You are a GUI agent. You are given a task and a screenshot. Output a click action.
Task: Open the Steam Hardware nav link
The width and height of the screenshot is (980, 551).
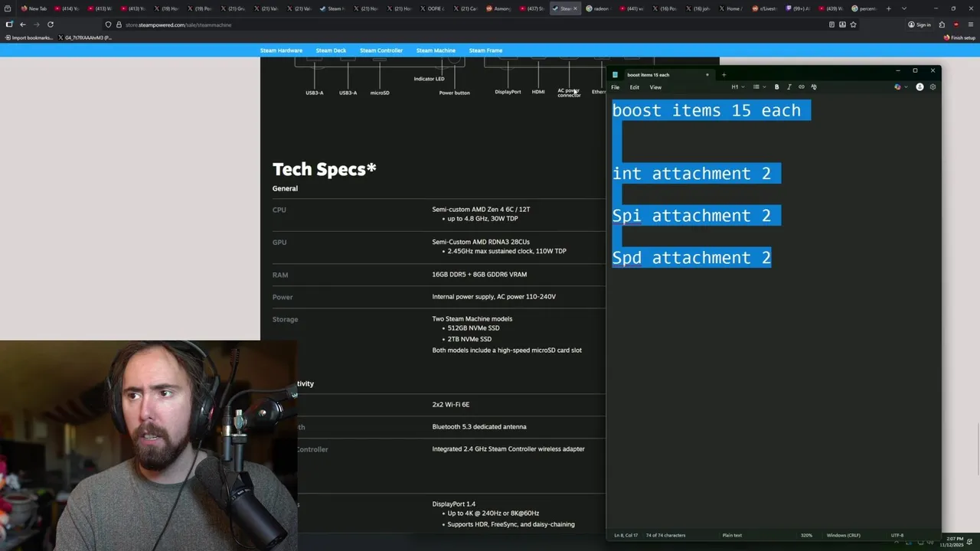[x=281, y=51]
